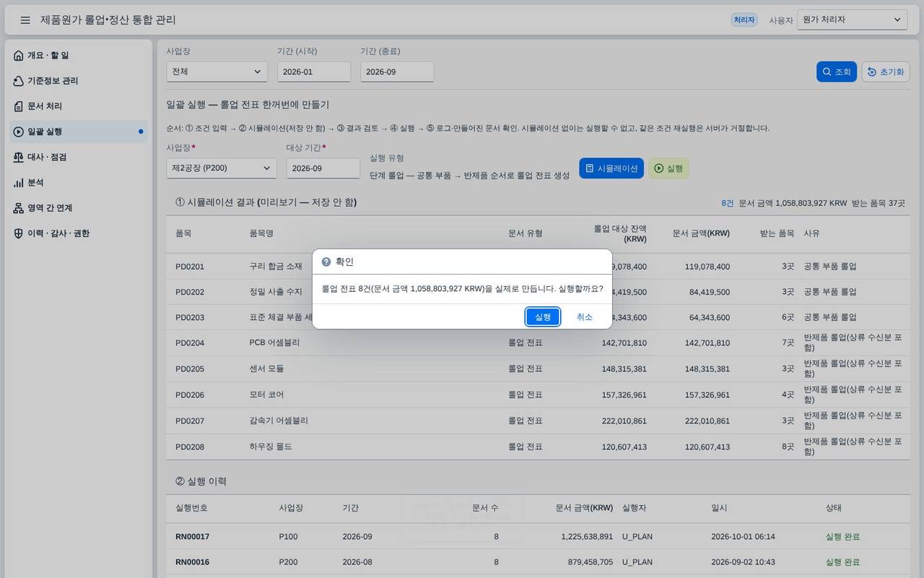The width and height of the screenshot is (924, 578).
Task: Select 기준정보 관리 menu item
Action: tap(79, 81)
